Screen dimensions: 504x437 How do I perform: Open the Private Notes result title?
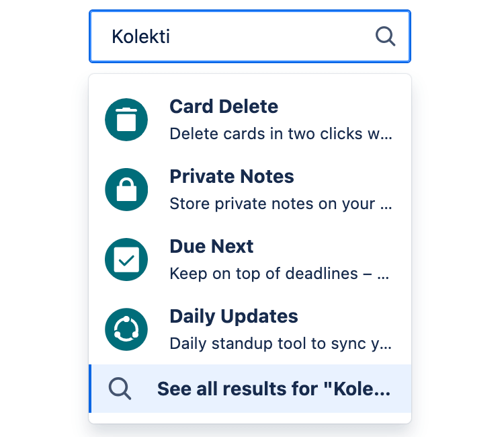tap(232, 177)
